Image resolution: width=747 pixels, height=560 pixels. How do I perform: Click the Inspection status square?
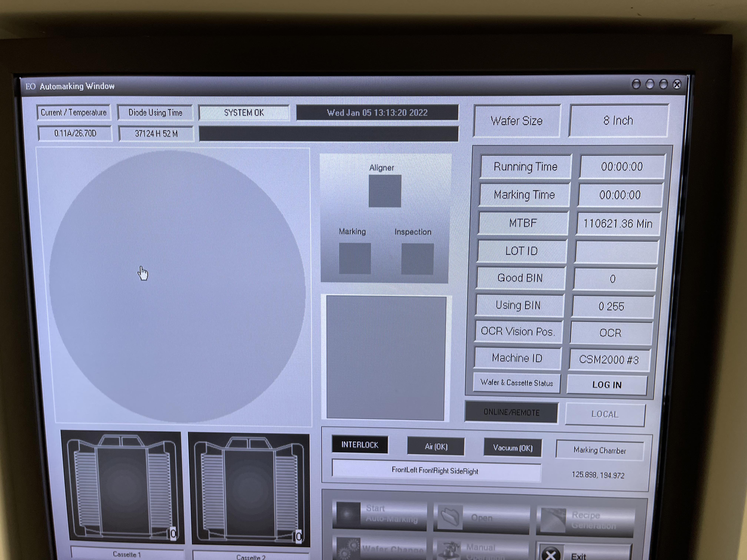417,259
